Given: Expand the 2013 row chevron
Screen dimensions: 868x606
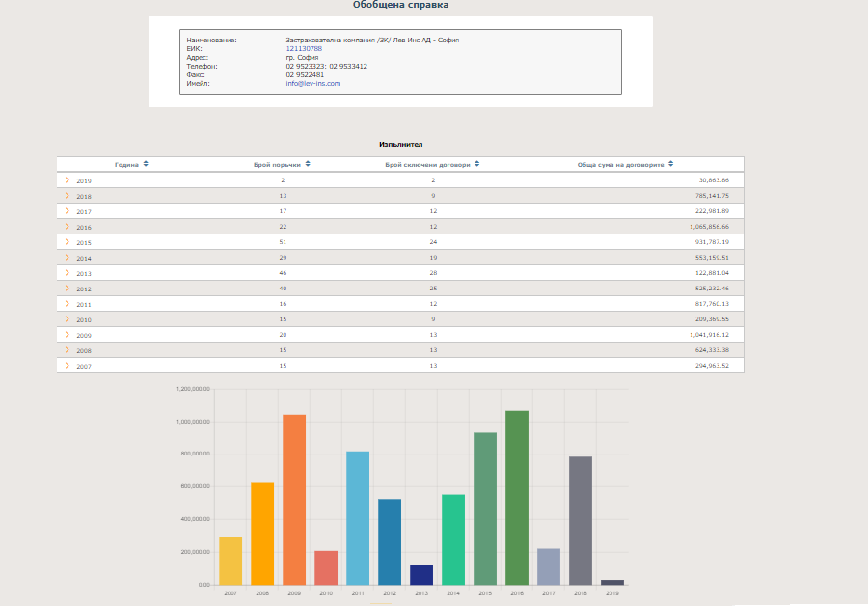Looking at the screenshot, I should pos(67,273).
